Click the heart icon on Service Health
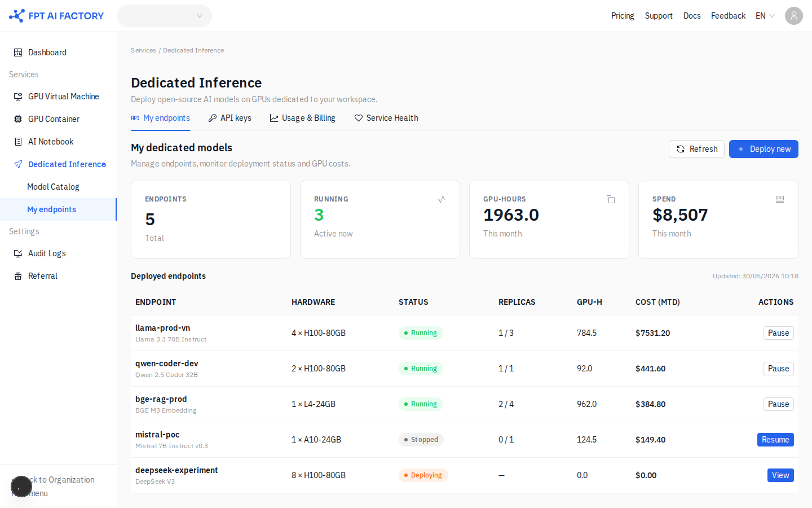Viewport: 812px width, 508px height. [359, 118]
